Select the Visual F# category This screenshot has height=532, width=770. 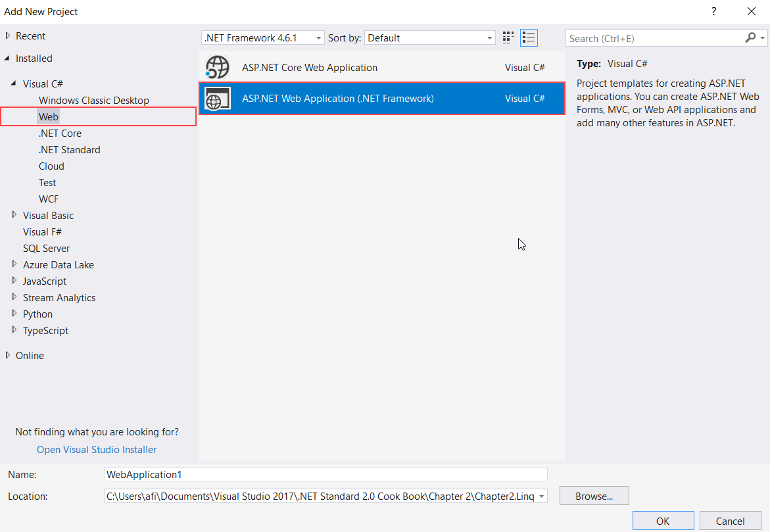(x=42, y=232)
